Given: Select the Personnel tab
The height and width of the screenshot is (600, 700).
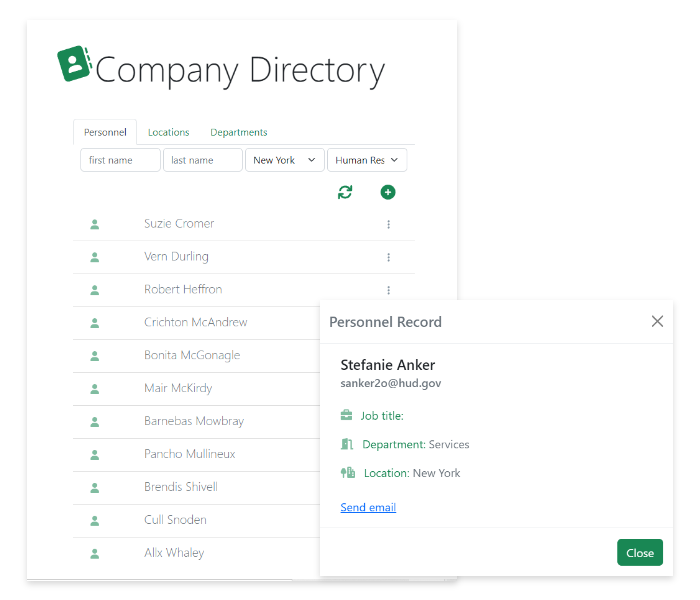Looking at the screenshot, I should point(105,132).
